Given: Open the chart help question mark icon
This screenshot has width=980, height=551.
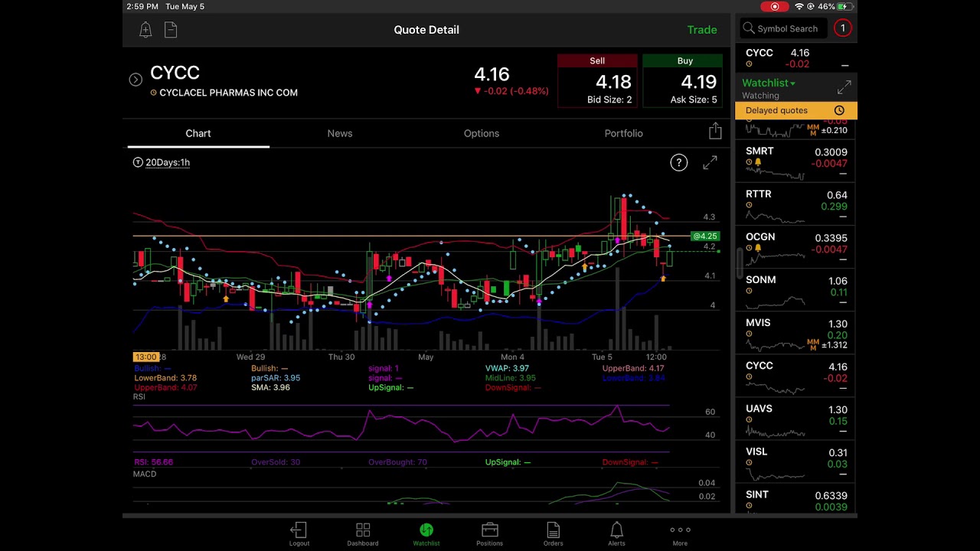Looking at the screenshot, I should coord(679,162).
